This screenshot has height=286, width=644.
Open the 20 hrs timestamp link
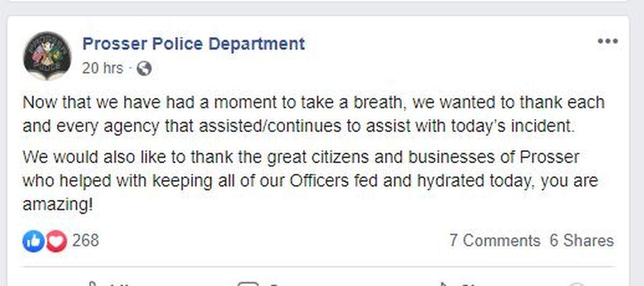103,68
